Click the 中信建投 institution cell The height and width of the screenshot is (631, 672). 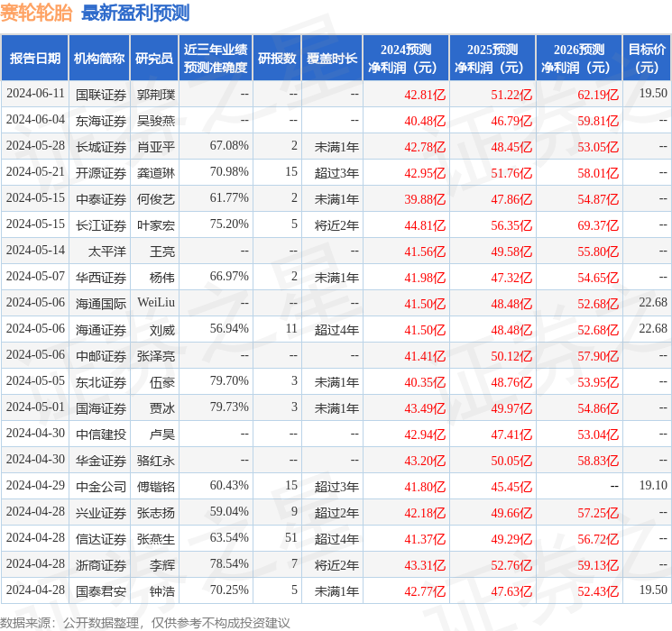pos(101,434)
